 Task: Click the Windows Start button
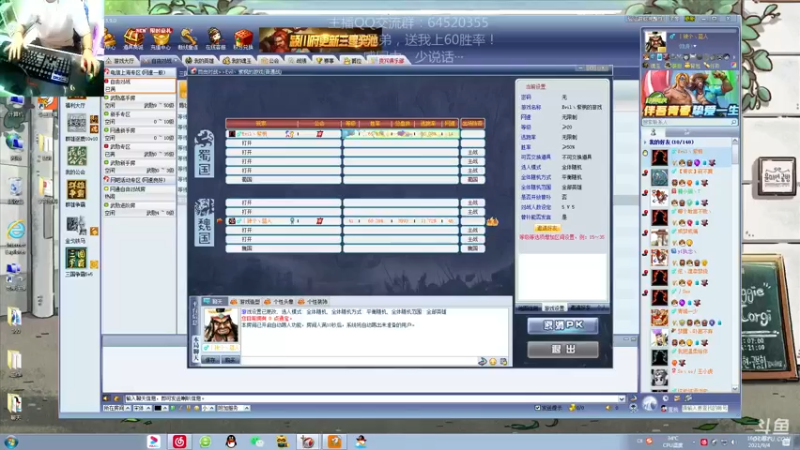click(11, 442)
